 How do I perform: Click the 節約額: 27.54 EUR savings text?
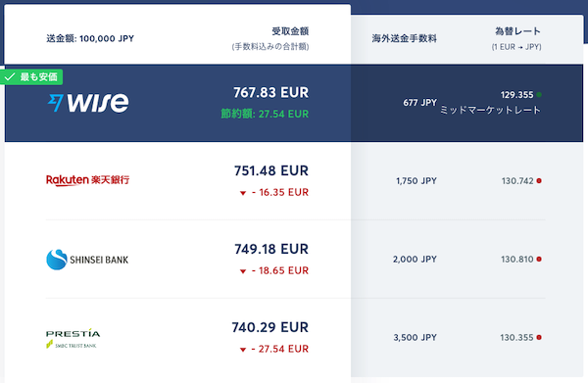click(x=265, y=114)
